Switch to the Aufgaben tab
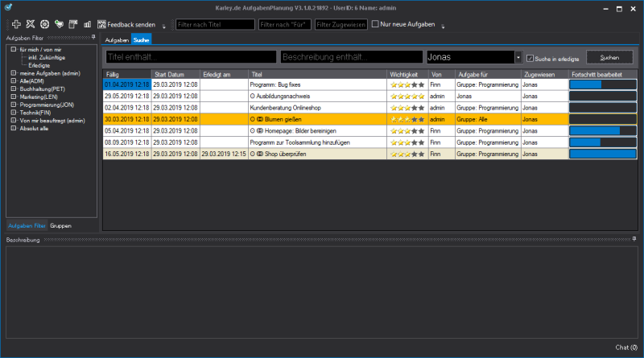The image size is (644, 358). 117,40
